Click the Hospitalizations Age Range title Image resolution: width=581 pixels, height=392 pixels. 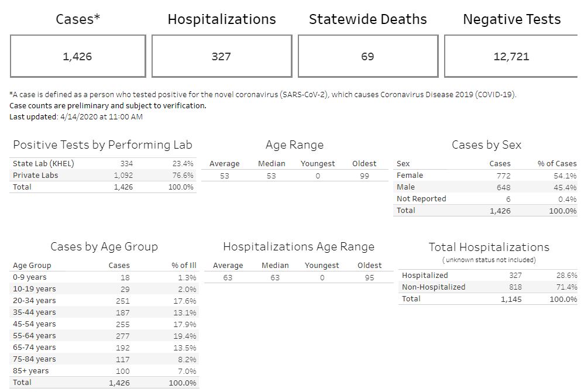[x=298, y=247]
